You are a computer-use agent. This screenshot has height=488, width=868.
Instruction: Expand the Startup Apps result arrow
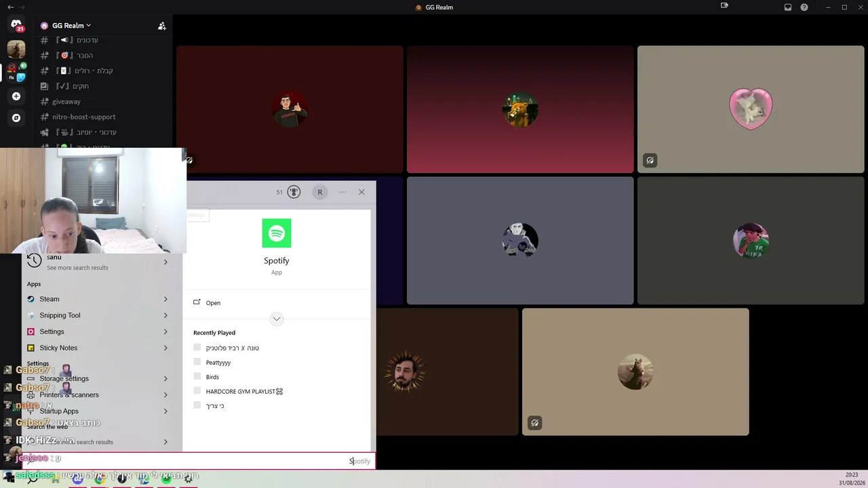tap(165, 411)
